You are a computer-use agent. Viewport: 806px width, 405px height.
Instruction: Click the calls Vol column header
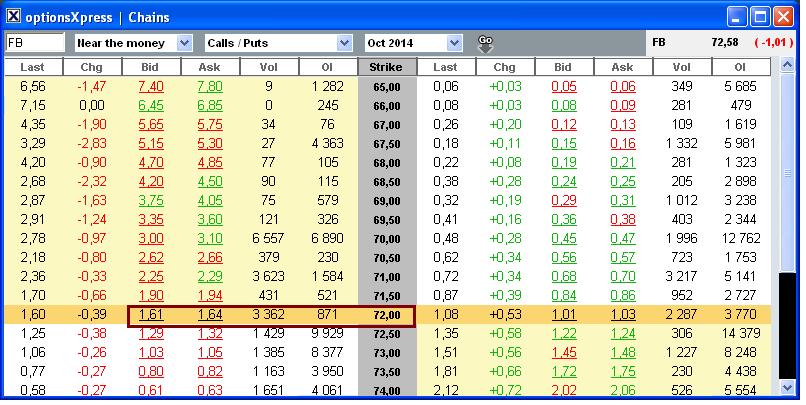269,67
